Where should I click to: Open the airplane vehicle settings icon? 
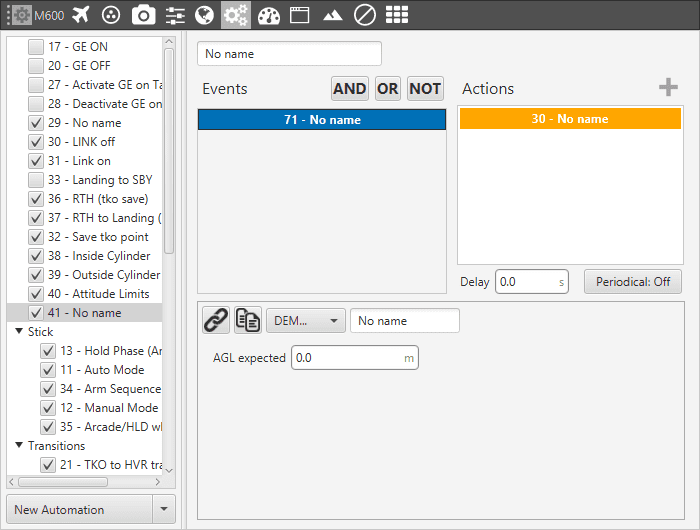[82, 14]
